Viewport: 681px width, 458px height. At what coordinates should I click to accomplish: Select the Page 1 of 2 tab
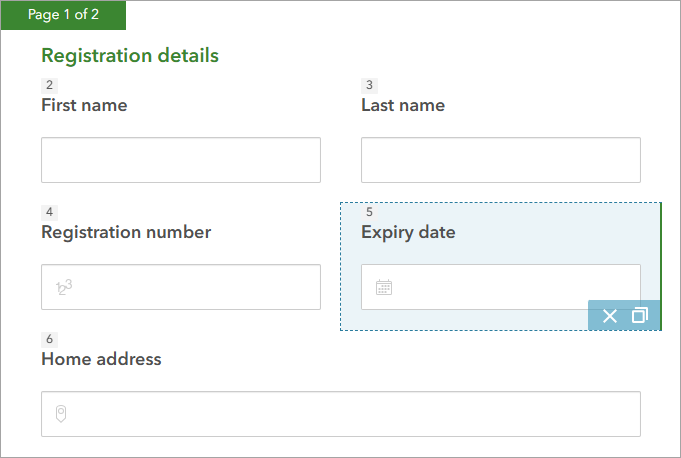pyautogui.click(x=63, y=15)
